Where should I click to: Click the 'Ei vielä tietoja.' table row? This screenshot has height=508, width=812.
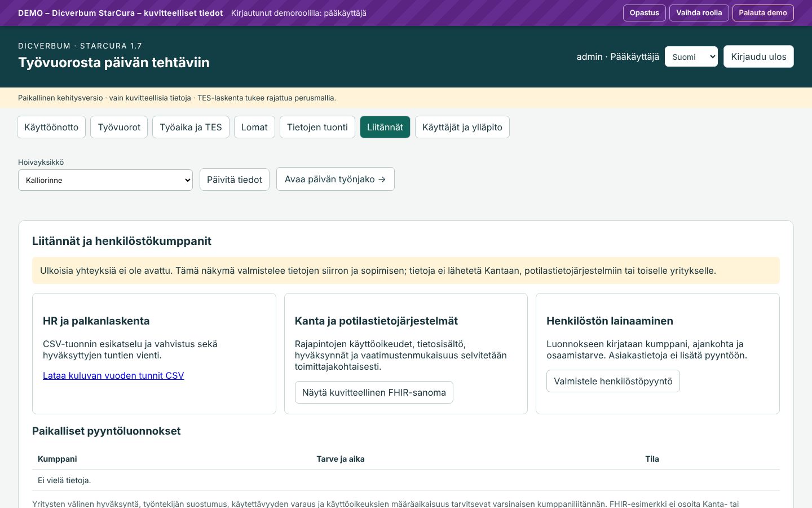tap(406, 480)
